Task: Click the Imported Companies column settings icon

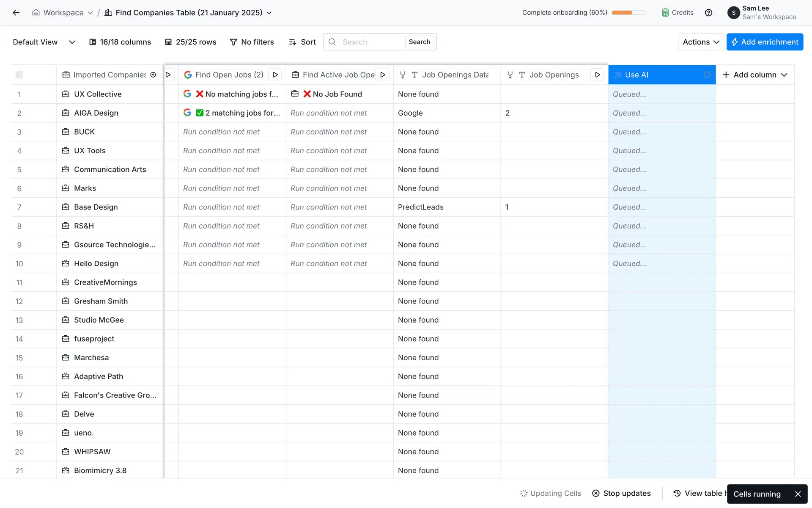Action: [153, 75]
